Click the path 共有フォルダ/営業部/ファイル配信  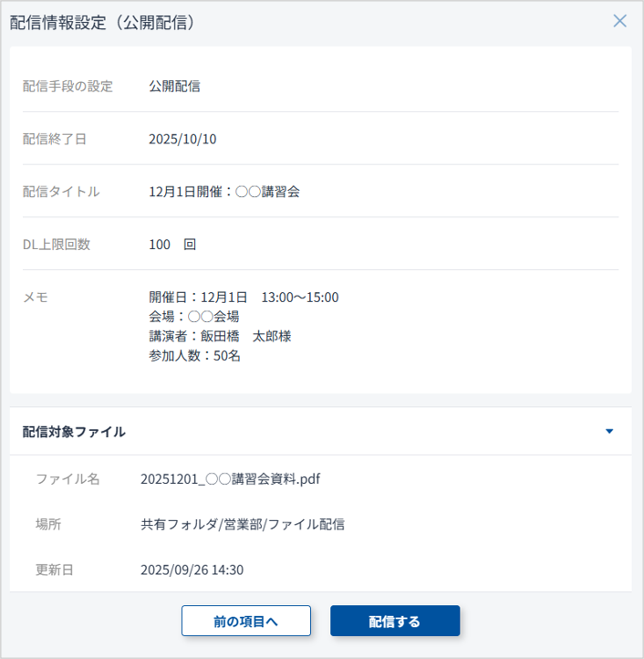pos(242,524)
